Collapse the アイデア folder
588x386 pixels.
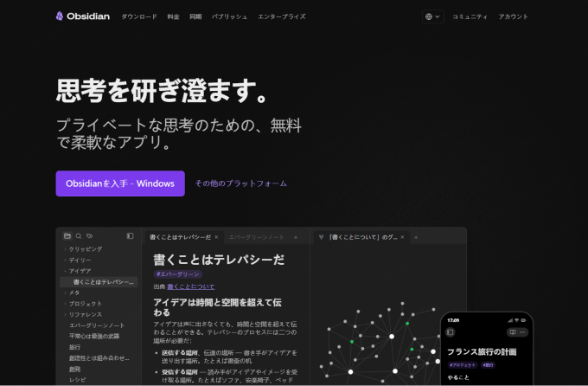click(65, 271)
